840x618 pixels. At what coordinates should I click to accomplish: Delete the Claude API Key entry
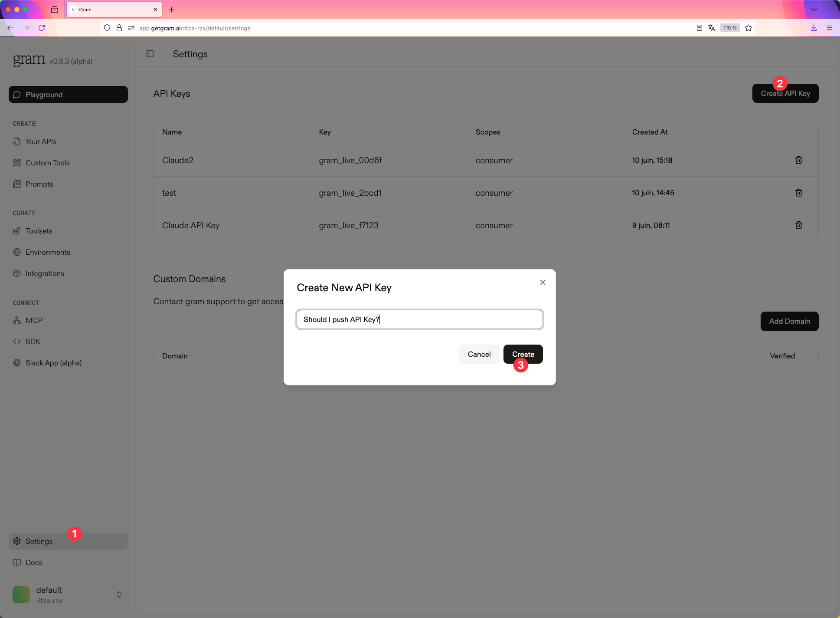tap(798, 225)
